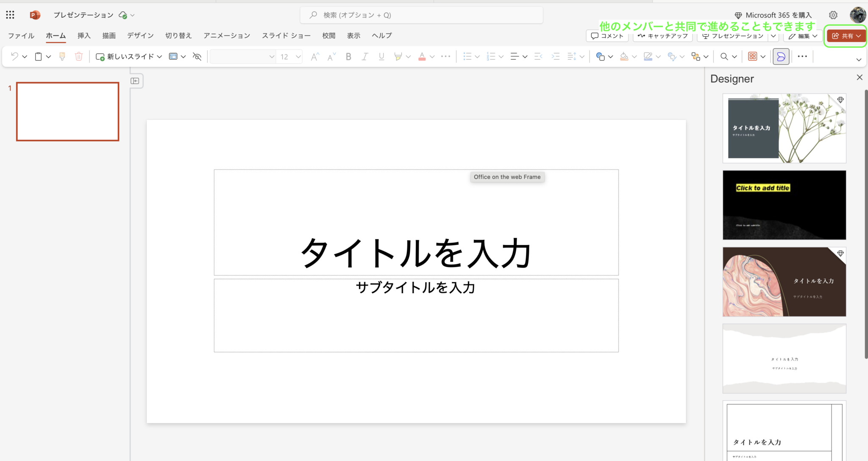Open the スライド ショー menu
Screen dimensions: 868x461
[x=287, y=36]
